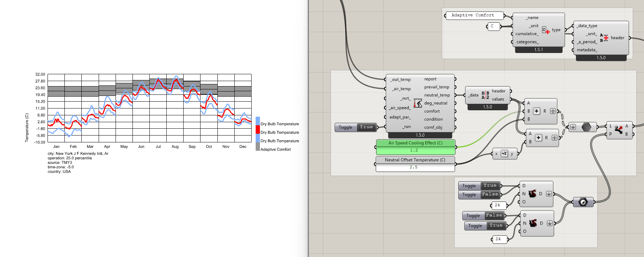644x257 pixels.
Task: Click the hexagon parameter with circle dot
Action: point(583,202)
